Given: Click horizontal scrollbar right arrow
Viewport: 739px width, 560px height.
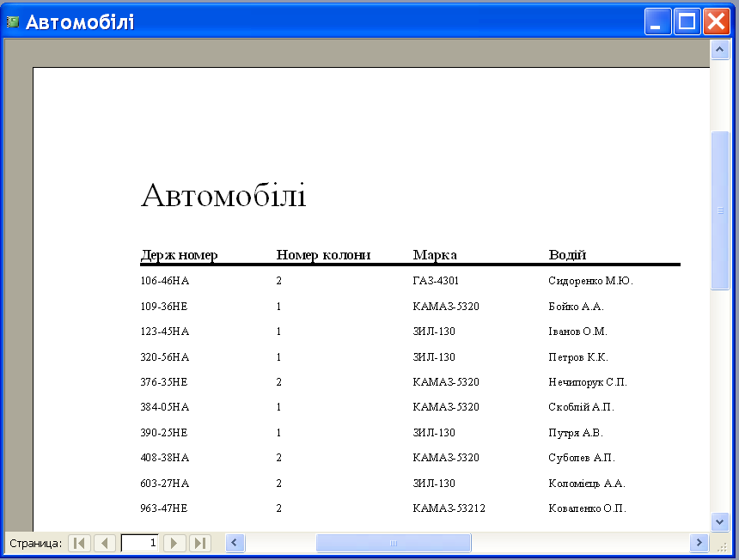Looking at the screenshot, I should [699, 543].
